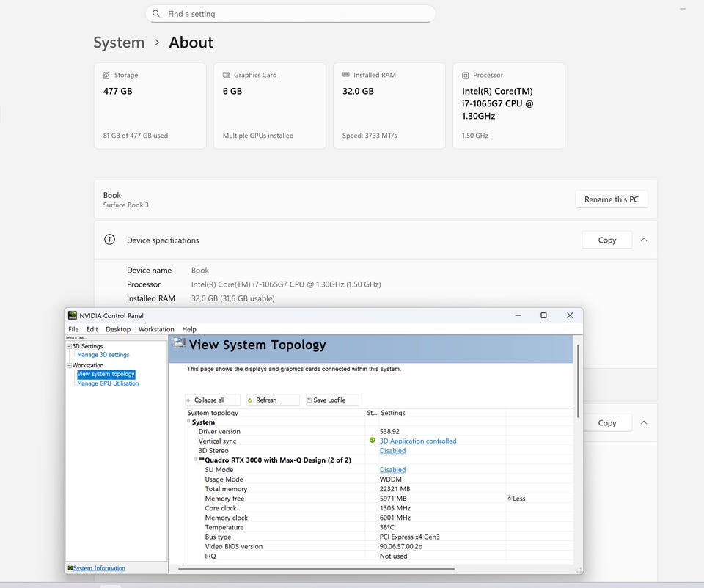Image resolution: width=704 pixels, height=588 pixels.
Task: Collapse the lower Settings section chevron
Action: [644, 422]
